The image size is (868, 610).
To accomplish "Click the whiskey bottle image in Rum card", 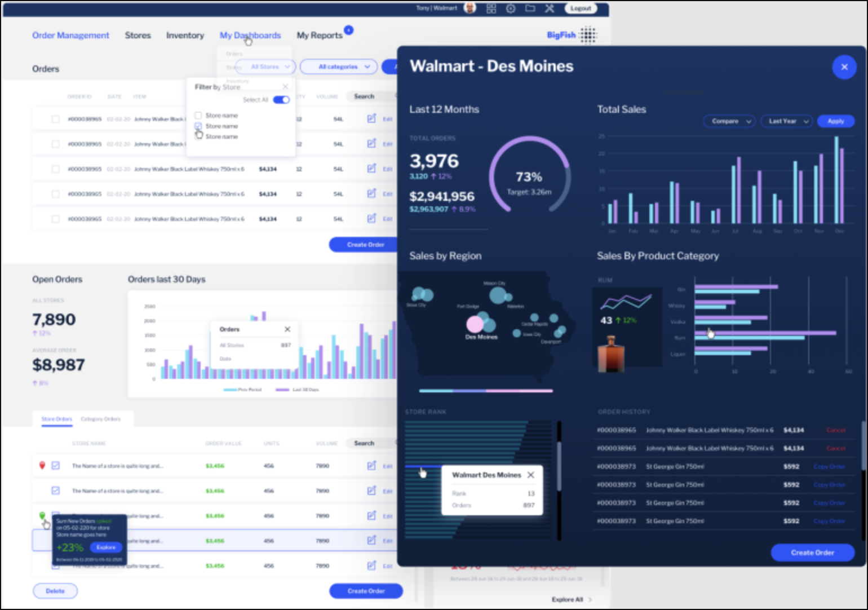I will coord(611,354).
